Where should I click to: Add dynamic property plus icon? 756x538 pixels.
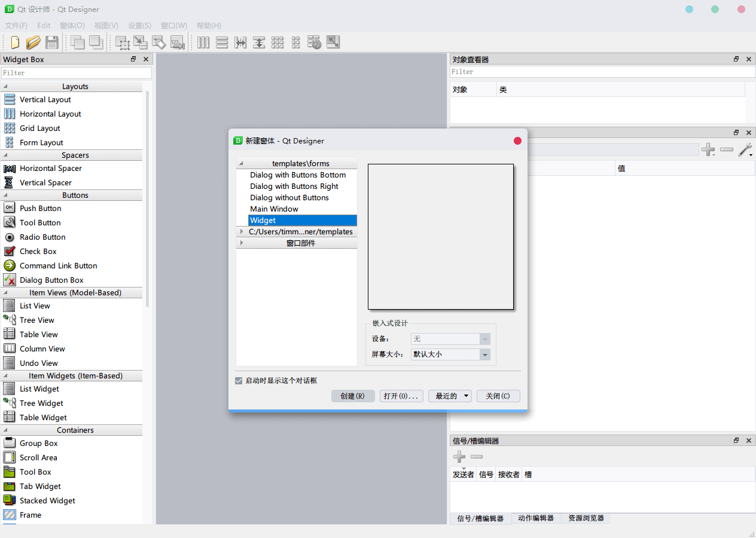[708, 149]
